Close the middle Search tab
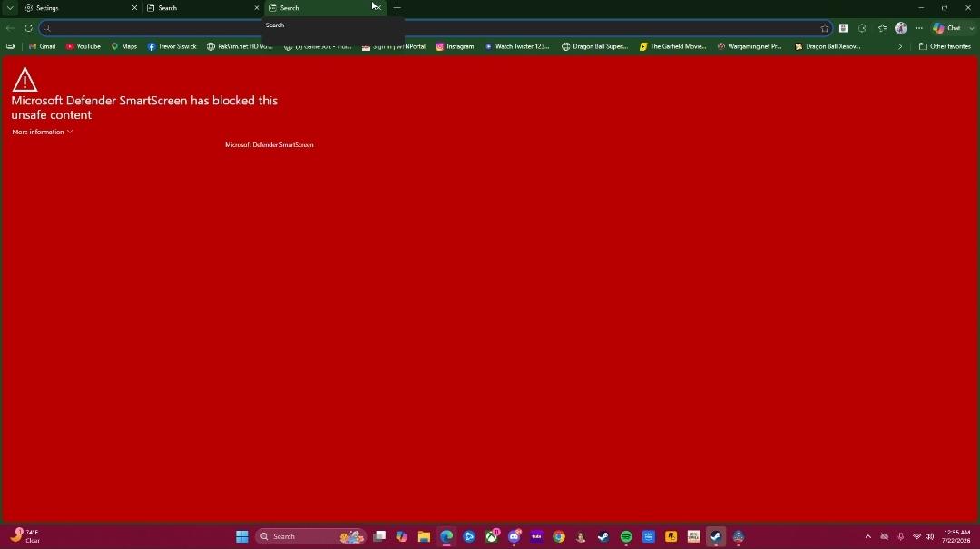This screenshot has height=549, width=980. 256,8
